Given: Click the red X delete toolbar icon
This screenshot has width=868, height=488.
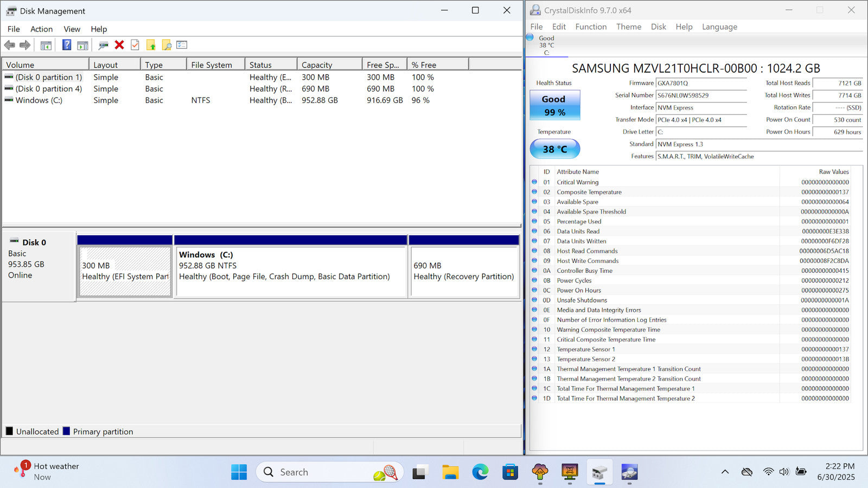Looking at the screenshot, I should coord(119,45).
